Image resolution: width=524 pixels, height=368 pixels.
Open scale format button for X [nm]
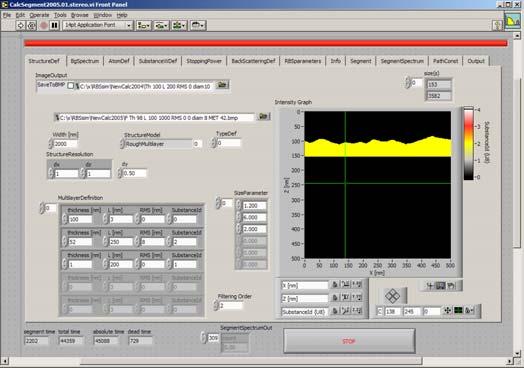tap(357, 285)
